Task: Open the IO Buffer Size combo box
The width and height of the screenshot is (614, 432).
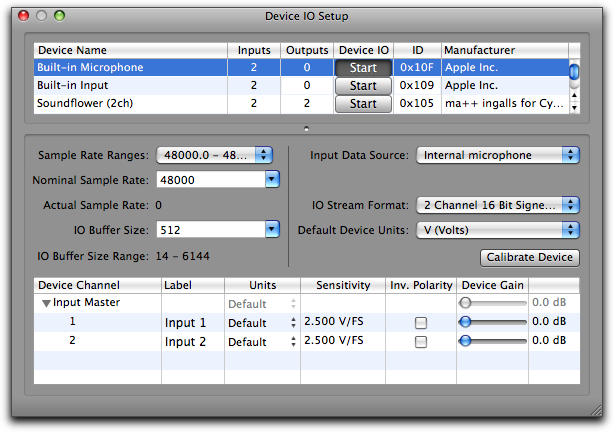Action: [271, 230]
